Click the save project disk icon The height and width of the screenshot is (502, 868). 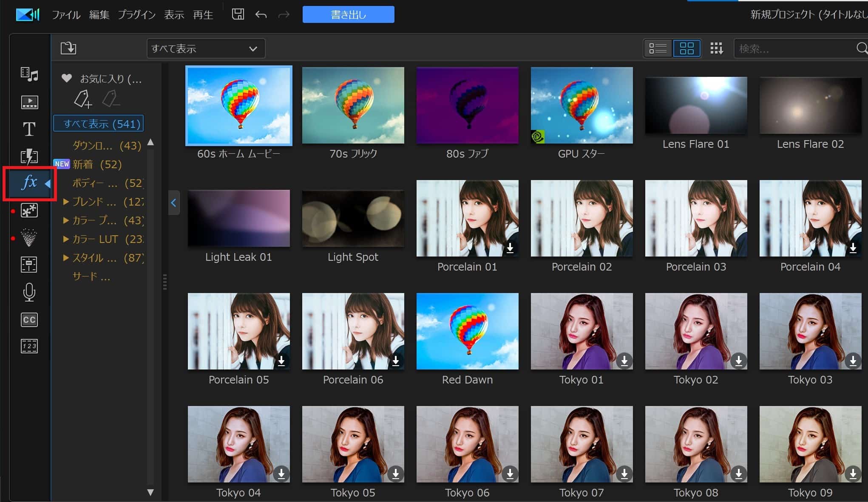tap(238, 14)
